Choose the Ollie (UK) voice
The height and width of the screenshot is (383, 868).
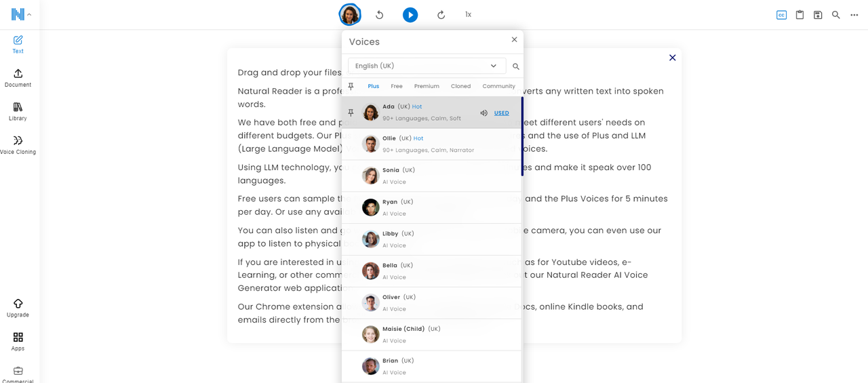(431, 144)
